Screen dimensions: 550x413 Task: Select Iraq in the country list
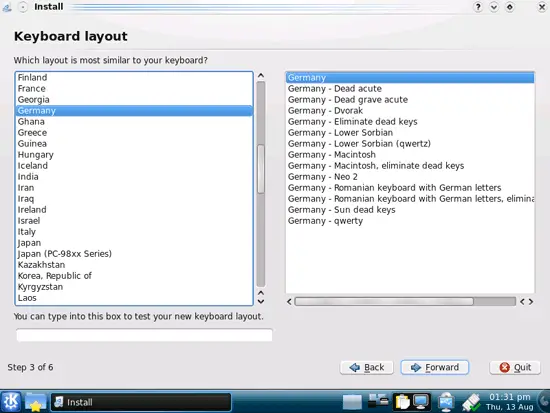tap(134, 199)
